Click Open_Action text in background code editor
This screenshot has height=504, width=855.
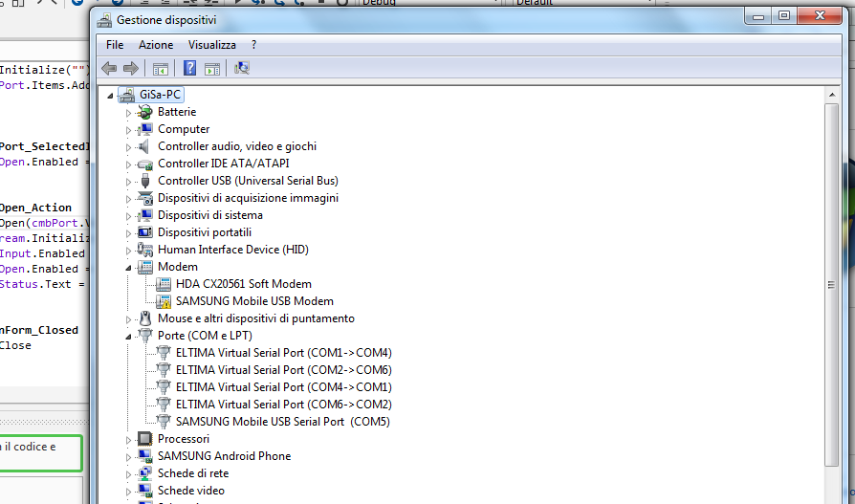click(35, 208)
